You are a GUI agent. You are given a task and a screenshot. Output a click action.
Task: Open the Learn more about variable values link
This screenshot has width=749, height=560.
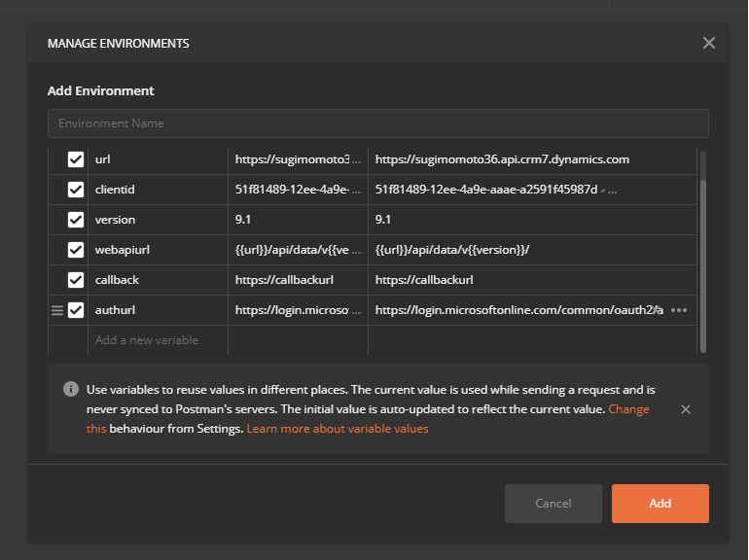point(337,429)
